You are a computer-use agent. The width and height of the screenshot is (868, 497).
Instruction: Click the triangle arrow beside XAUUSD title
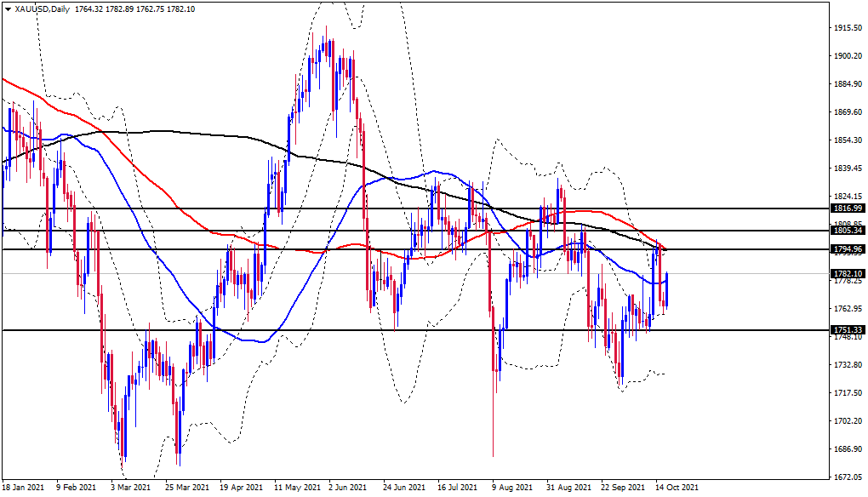coord(8,9)
